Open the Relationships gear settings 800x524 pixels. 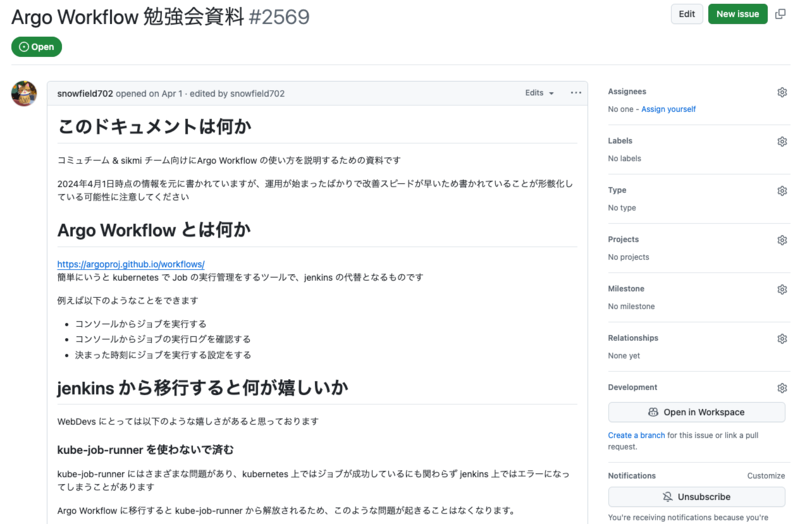pos(782,339)
